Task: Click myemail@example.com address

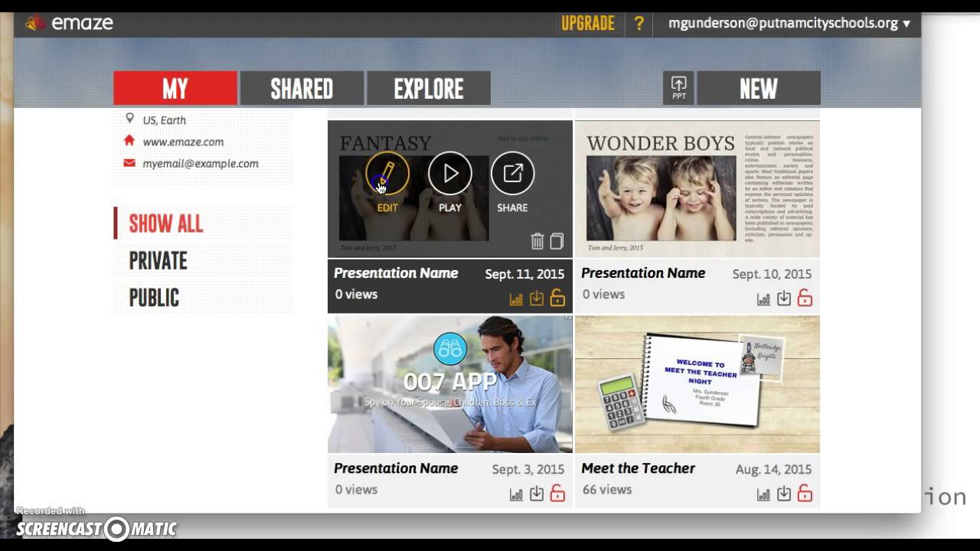Action: coord(201,163)
